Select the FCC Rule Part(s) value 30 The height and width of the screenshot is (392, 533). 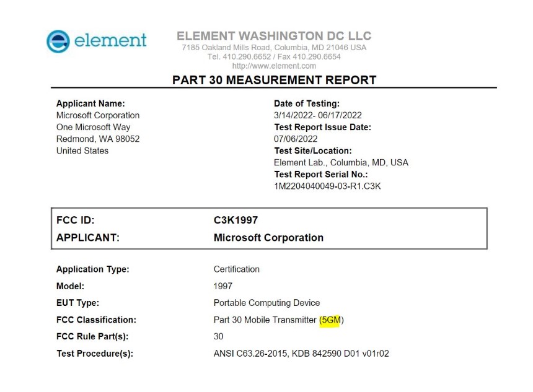coord(218,337)
